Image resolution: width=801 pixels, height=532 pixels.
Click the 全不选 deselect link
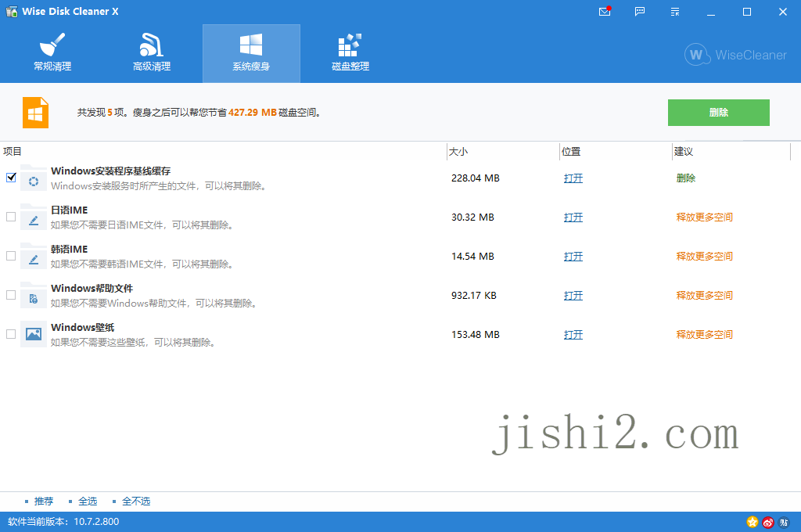tap(136, 501)
